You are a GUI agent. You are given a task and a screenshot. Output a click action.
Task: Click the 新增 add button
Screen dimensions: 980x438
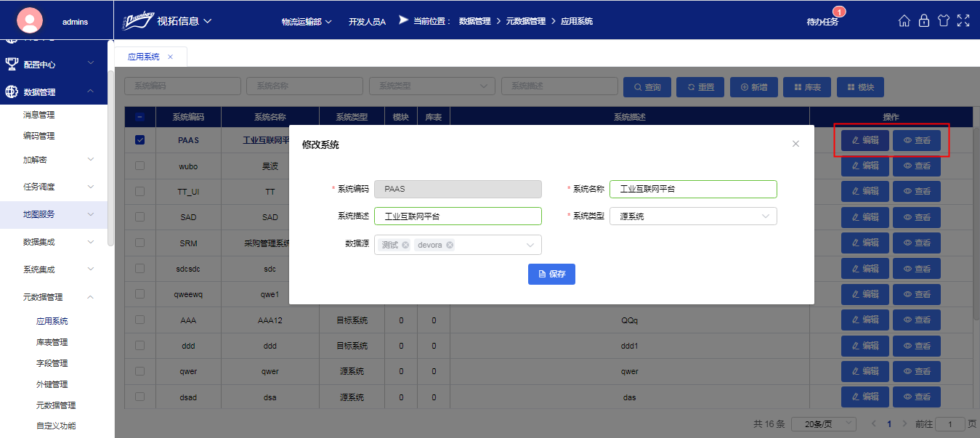[754, 87]
